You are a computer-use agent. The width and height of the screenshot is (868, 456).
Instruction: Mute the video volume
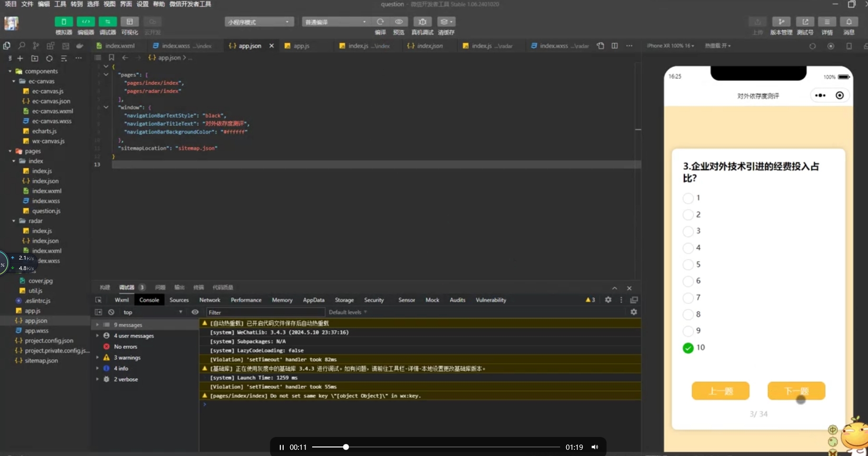[594, 447]
